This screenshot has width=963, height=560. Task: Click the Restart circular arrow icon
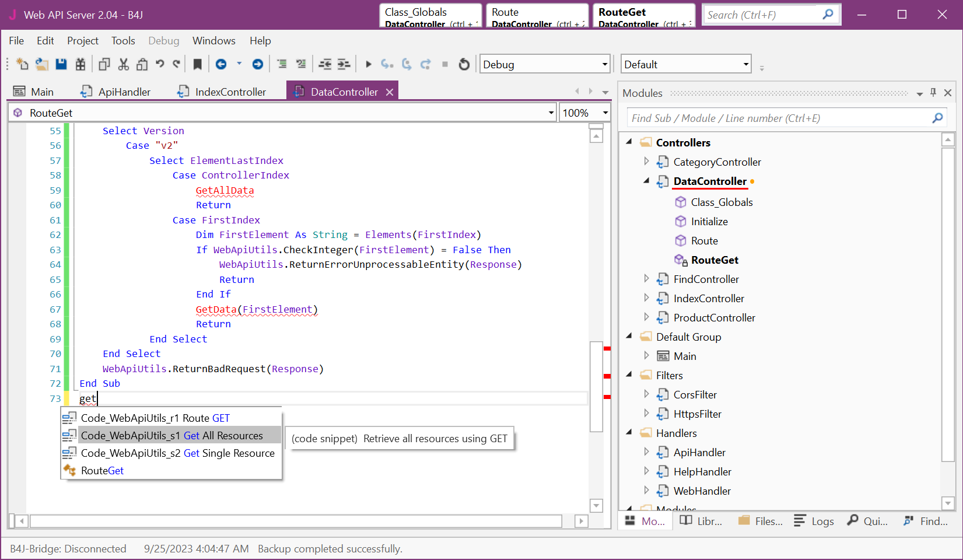click(464, 64)
